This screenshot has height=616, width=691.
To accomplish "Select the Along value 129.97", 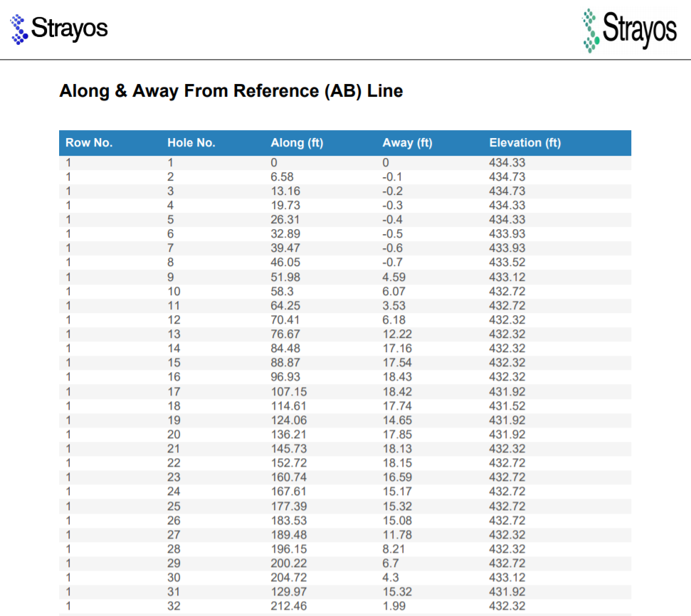I will pyautogui.click(x=289, y=592).
